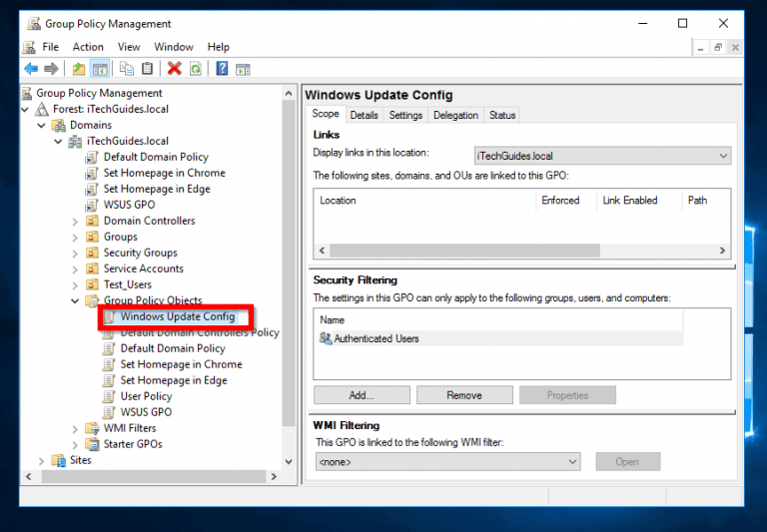
Task: Click the Back arrow toolbar icon
Action: [31, 69]
